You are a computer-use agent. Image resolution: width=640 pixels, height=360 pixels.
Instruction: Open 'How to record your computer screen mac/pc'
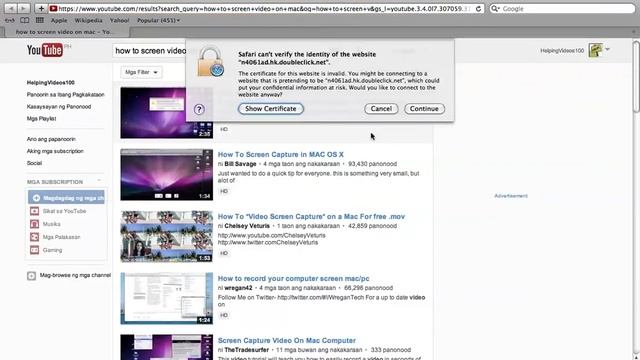[x=293, y=278]
